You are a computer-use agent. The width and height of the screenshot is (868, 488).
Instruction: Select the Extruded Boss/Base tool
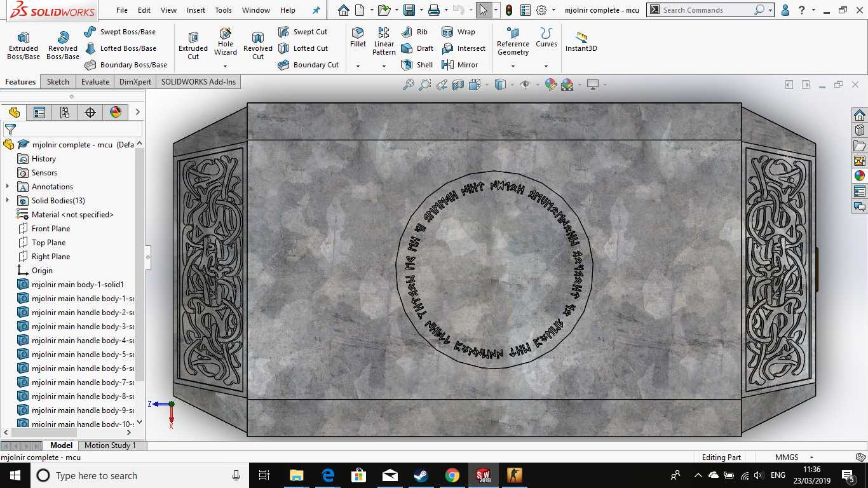(x=23, y=46)
